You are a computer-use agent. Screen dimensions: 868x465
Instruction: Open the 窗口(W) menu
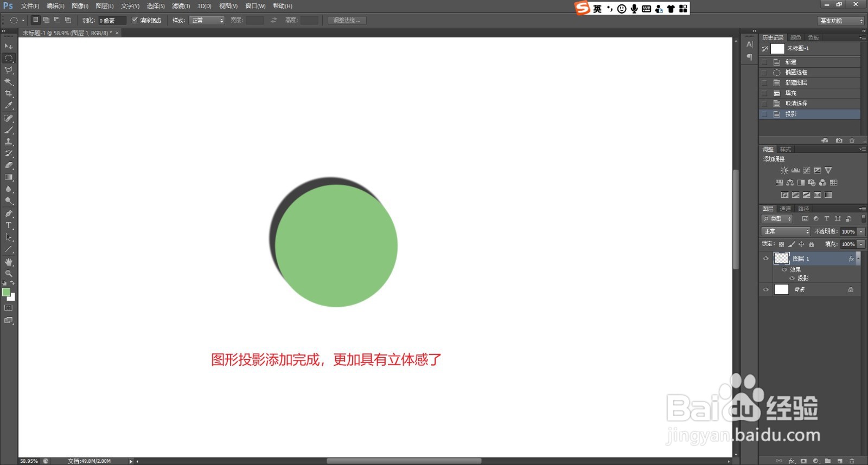pos(255,6)
